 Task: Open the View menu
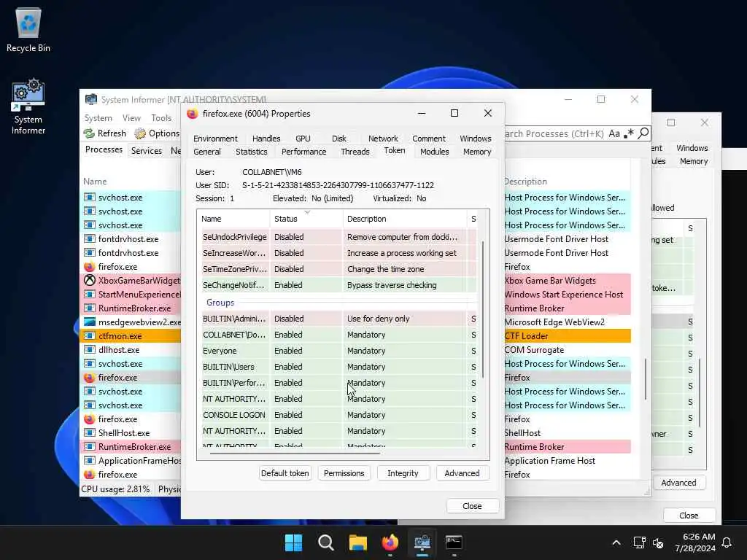131,117
